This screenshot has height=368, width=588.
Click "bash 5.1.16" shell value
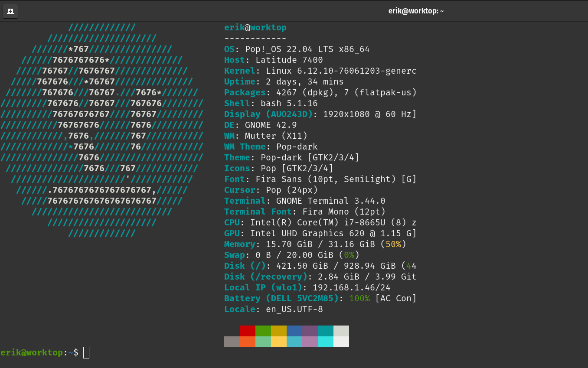point(289,104)
